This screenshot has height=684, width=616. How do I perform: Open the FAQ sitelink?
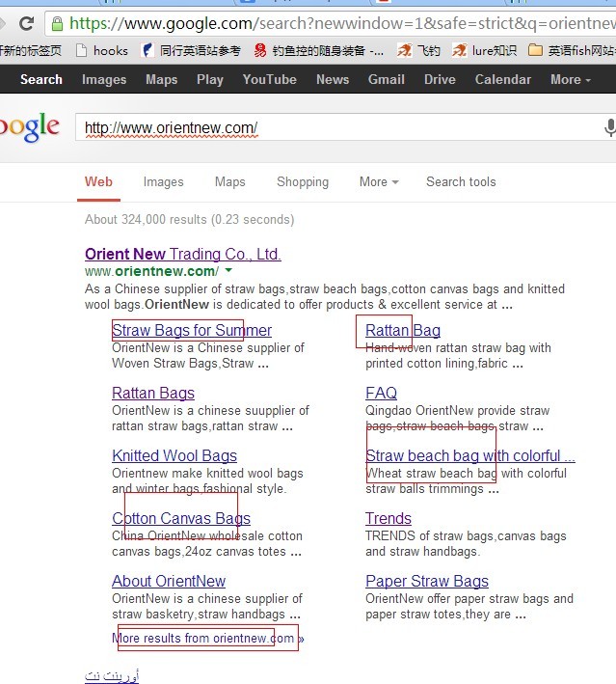pyautogui.click(x=382, y=393)
